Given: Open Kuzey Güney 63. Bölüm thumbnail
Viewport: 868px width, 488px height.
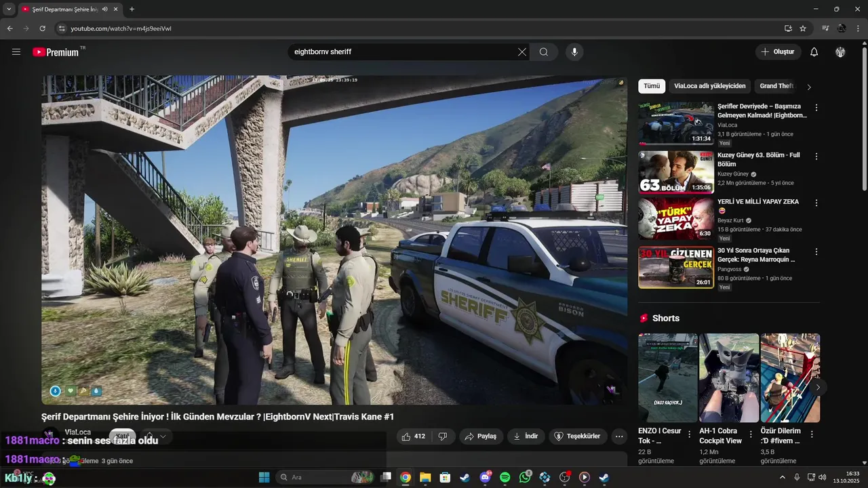Looking at the screenshot, I should click(x=675, y=172).
